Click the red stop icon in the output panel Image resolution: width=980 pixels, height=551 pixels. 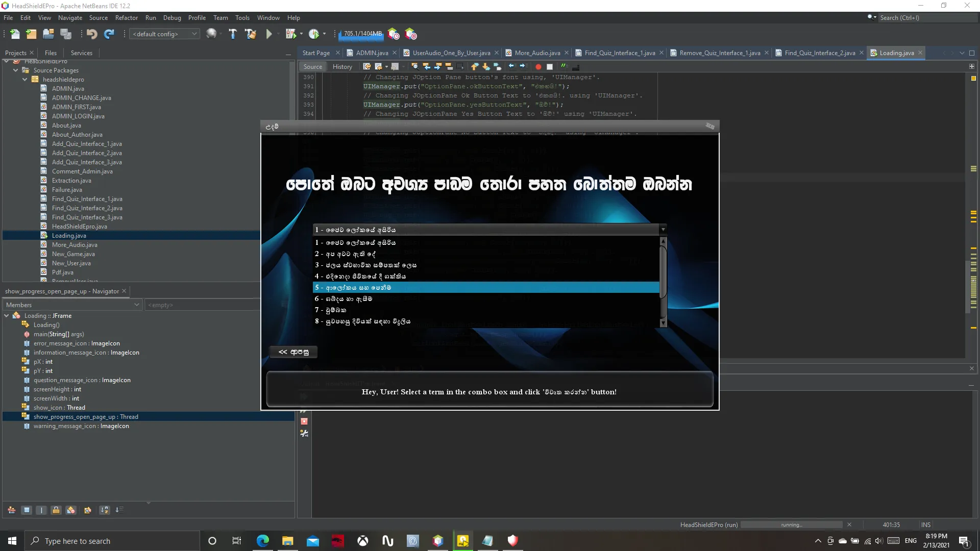(304, 421)
